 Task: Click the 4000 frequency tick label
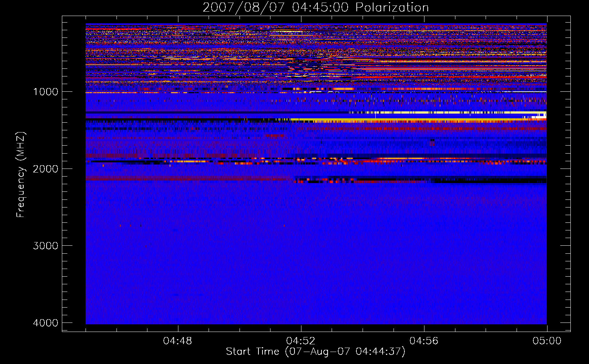(x=46, y=323)
